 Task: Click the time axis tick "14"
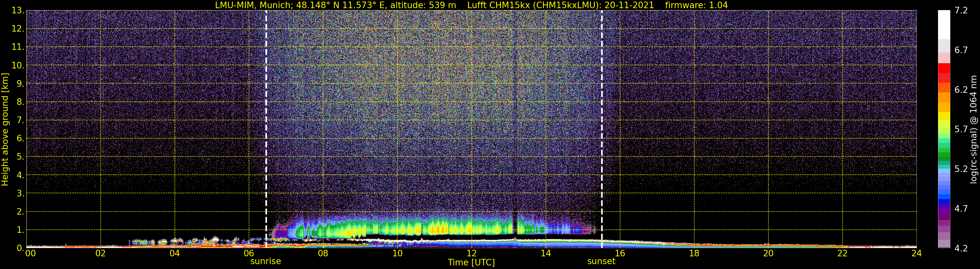coord(545,253)
